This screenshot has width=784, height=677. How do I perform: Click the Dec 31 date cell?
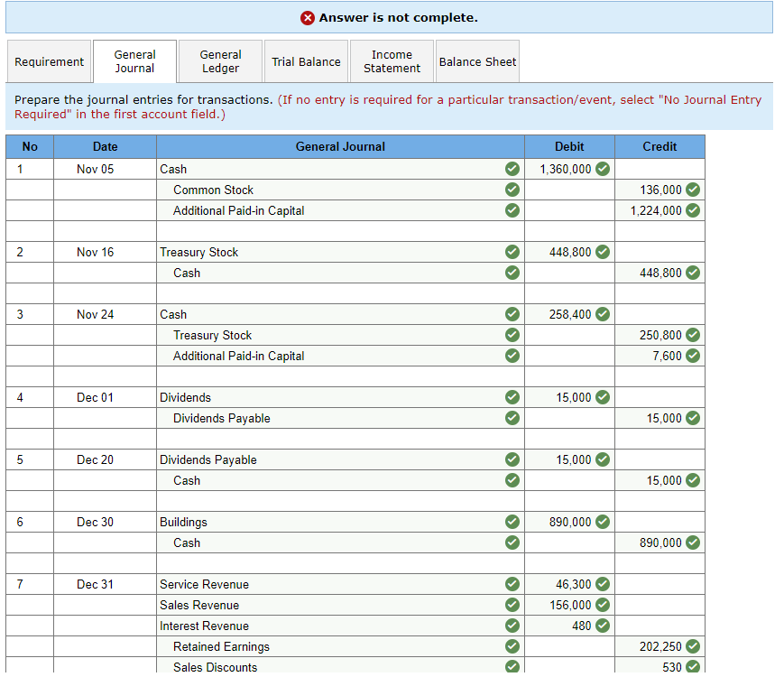(x=105, y=584)
